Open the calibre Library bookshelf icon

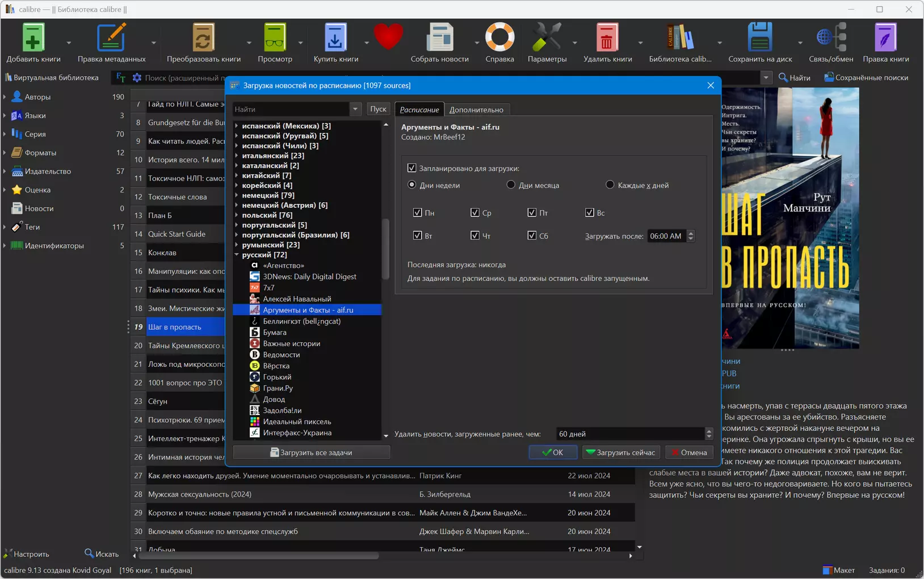click(680, 38)
